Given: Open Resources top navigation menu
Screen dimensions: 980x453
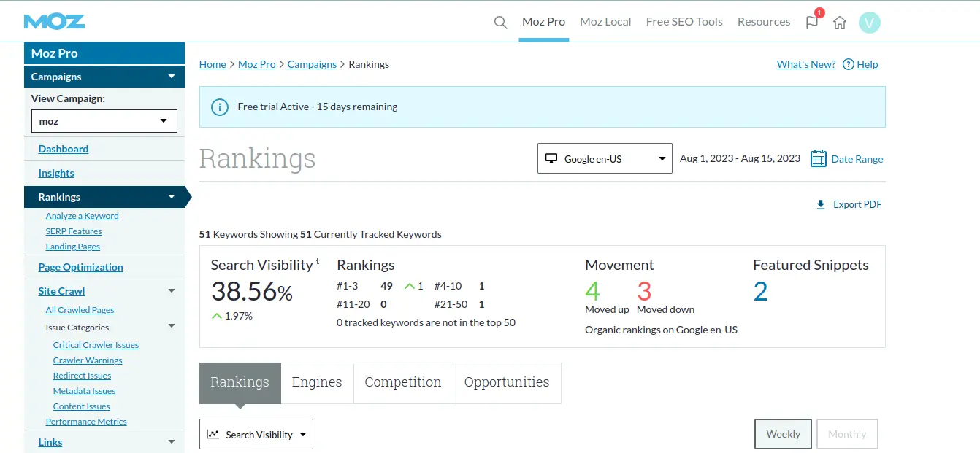Looking at the screenshot, I should (764, 22).
